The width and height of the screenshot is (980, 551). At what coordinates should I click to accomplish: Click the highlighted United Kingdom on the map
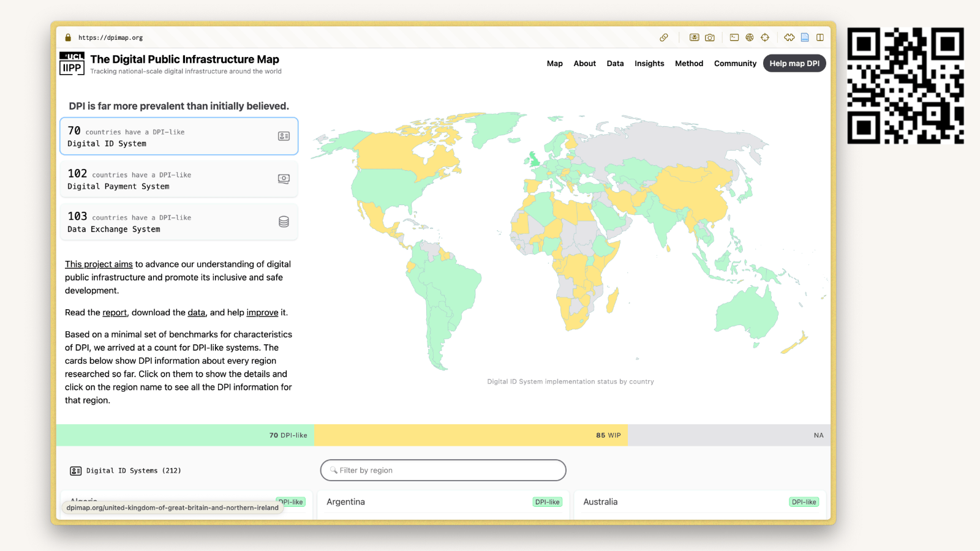tap(535, 160)
